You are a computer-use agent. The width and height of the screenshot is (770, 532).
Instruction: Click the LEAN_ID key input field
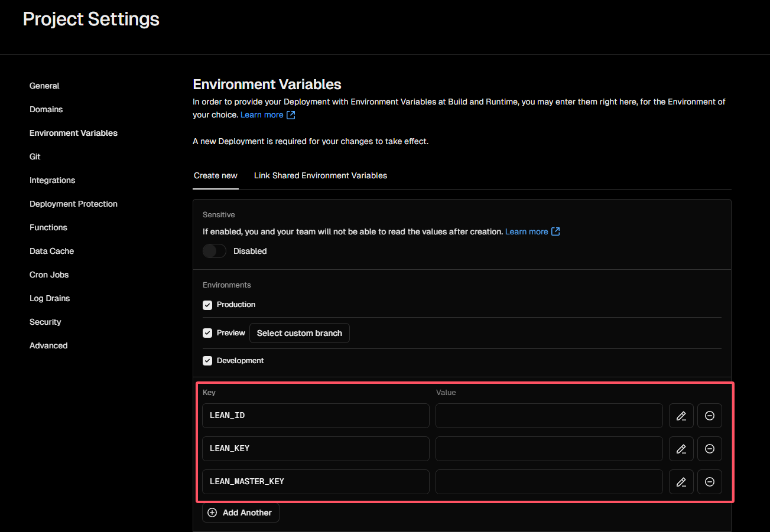pyautogui.click(x=316, y=416)
